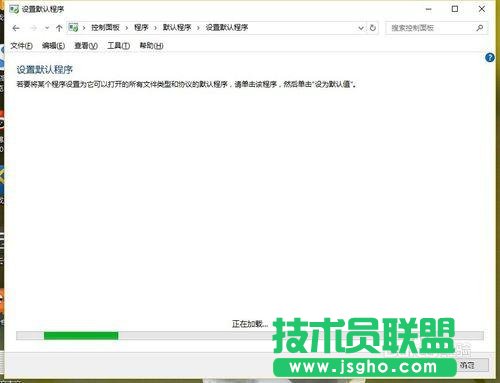Click the 设置默认程序 page heading

tap(44, 70)
